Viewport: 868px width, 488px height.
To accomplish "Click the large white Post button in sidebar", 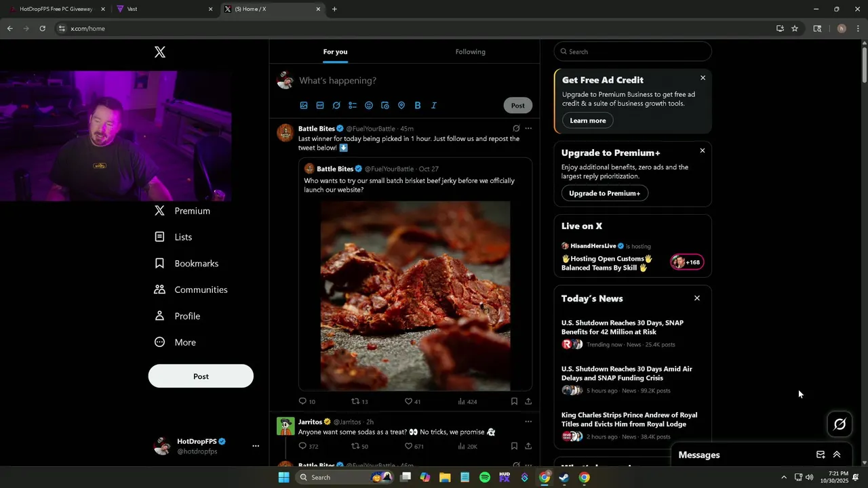I will pyautogui.click(x=201, y=376).
